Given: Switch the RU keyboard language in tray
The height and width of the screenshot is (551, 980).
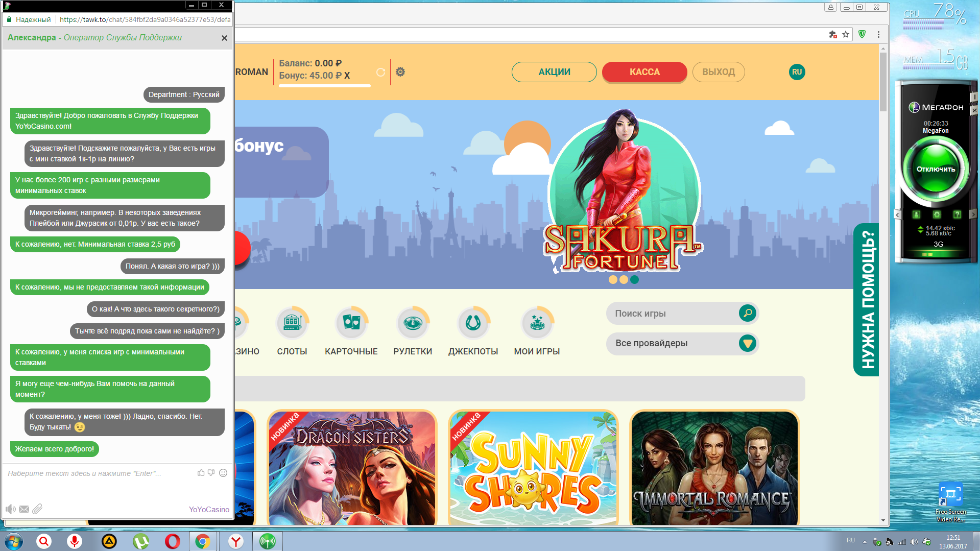Looking at the screenshot, I should point(850,540).
